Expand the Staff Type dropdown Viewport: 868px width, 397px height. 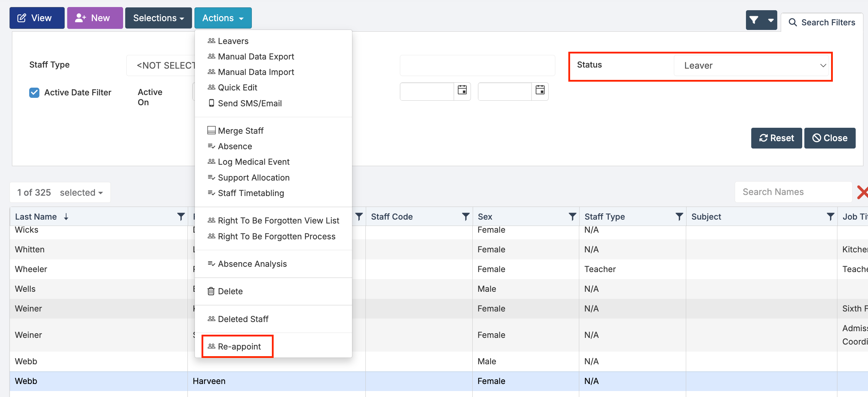click(x=161, y=65)
